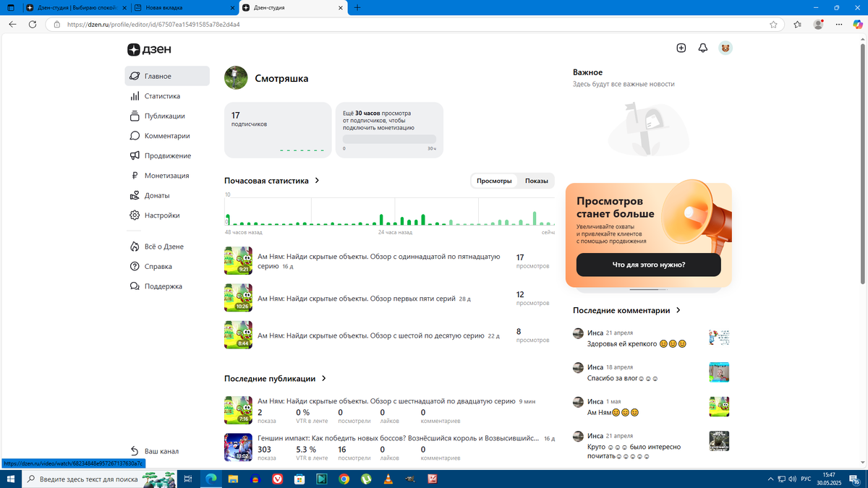Screen dimensions: 868x488
Task: Open 'Обзор первых пяти серий' video link
Action: (x=356, y=298)
